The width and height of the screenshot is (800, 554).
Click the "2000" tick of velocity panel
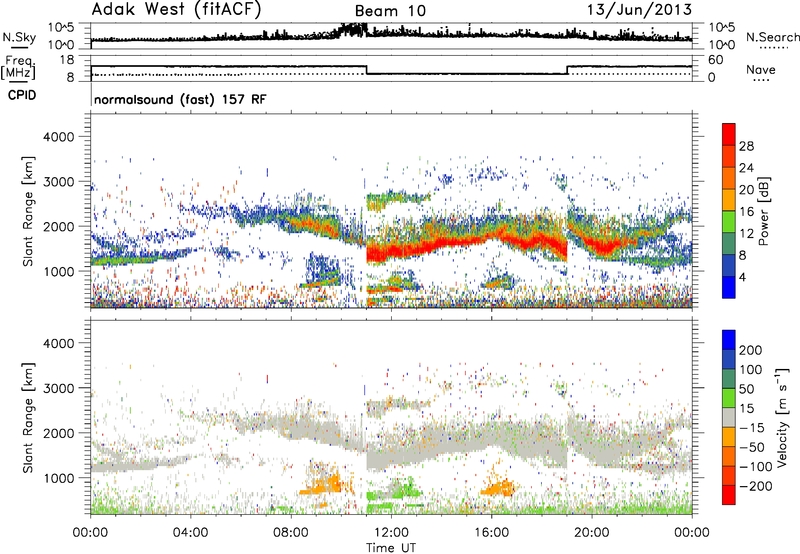click(x=58, y=433)
